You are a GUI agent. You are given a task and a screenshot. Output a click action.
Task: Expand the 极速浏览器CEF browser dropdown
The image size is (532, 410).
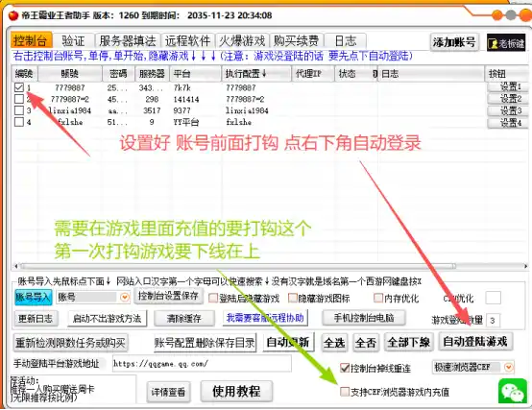[509, 367]
